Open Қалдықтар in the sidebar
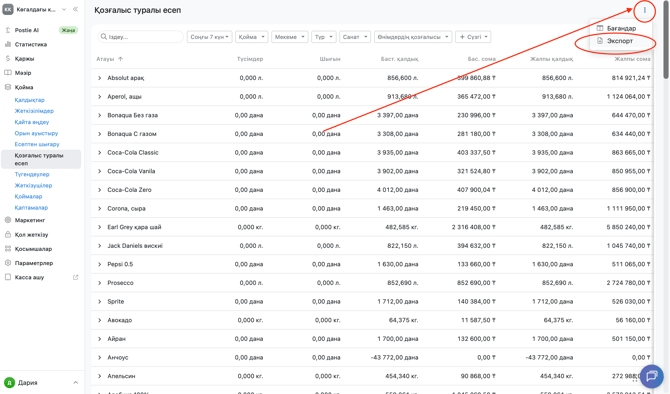Image resolution: width=670 pixels, height=394 pixels. pos(29,100)
